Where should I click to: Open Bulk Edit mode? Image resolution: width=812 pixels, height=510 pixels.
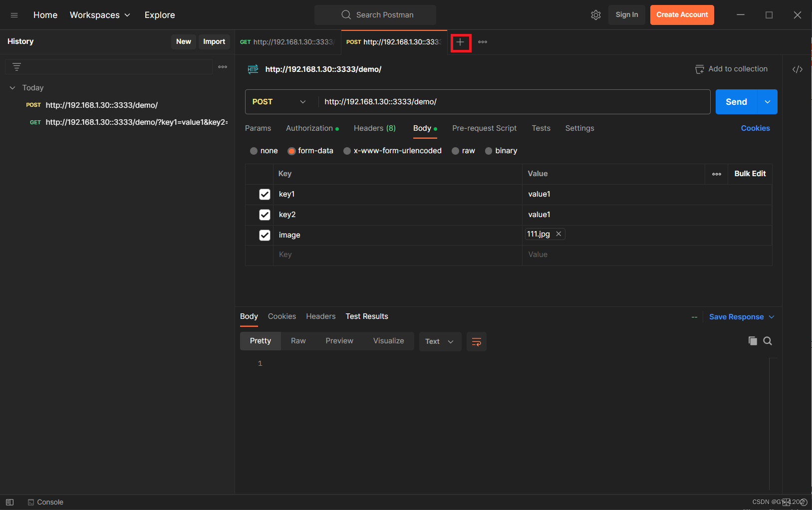[750, 174]
